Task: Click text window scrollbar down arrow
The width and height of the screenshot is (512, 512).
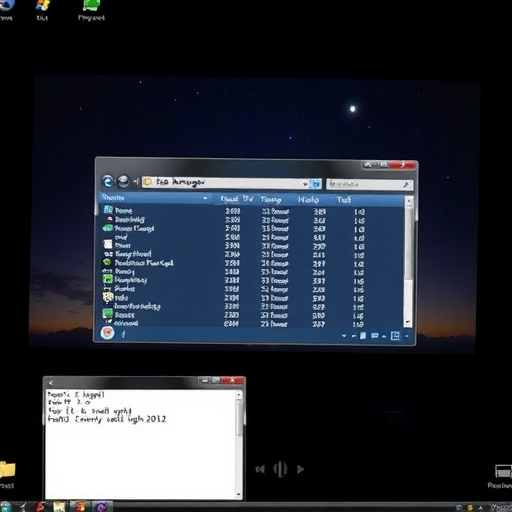Action: [x=239, y=494]
